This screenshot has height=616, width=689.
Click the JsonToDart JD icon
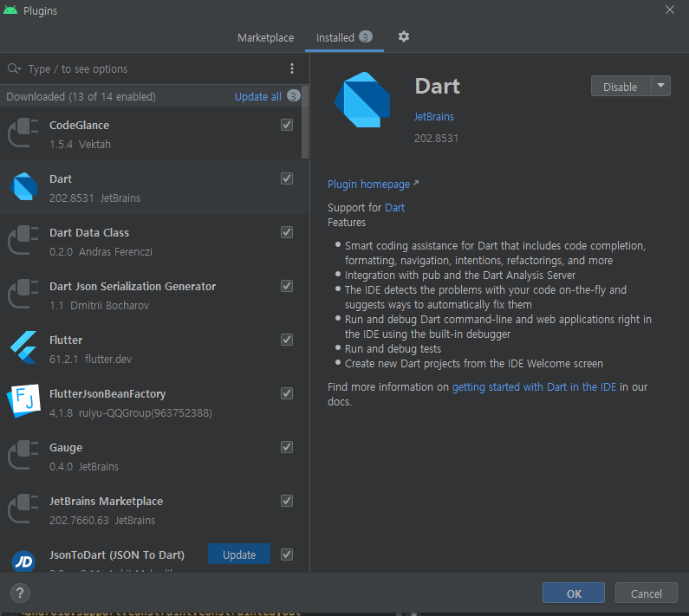click(23, 561)
